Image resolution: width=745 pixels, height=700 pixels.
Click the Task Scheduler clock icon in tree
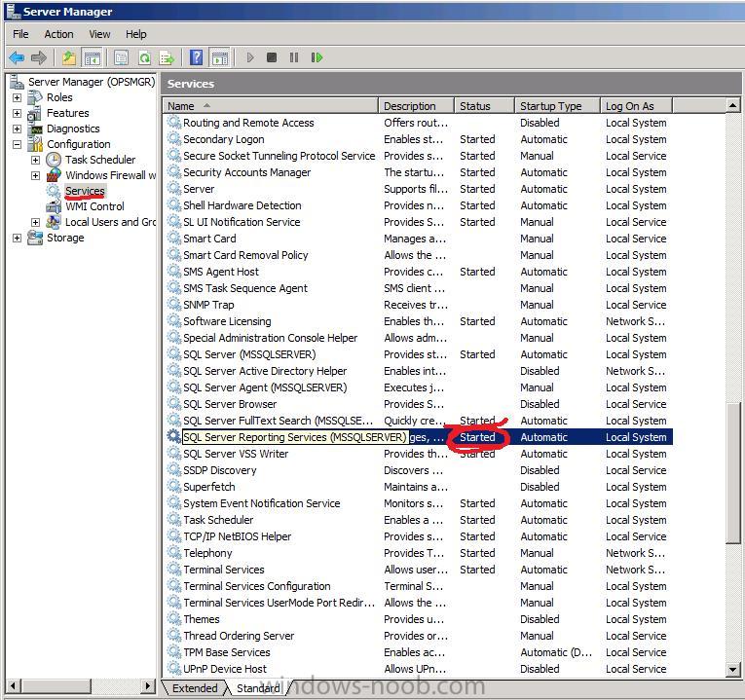54,160
